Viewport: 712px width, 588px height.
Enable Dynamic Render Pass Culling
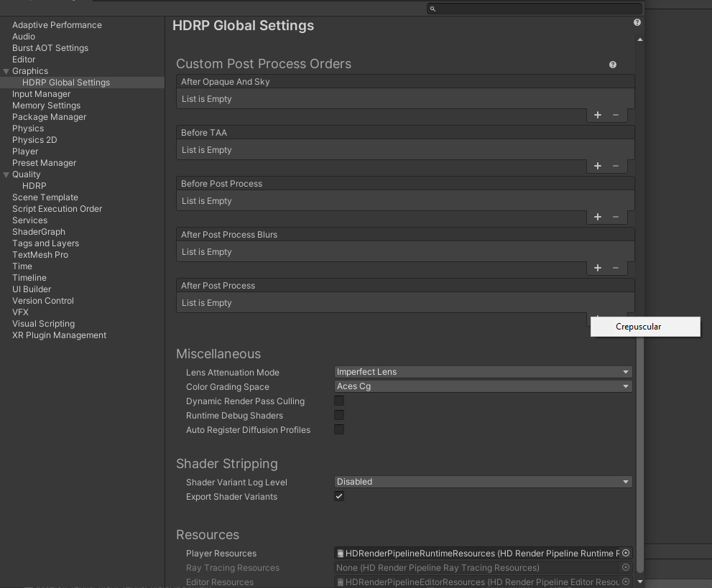pyautogui.click(x=338, y=400)
